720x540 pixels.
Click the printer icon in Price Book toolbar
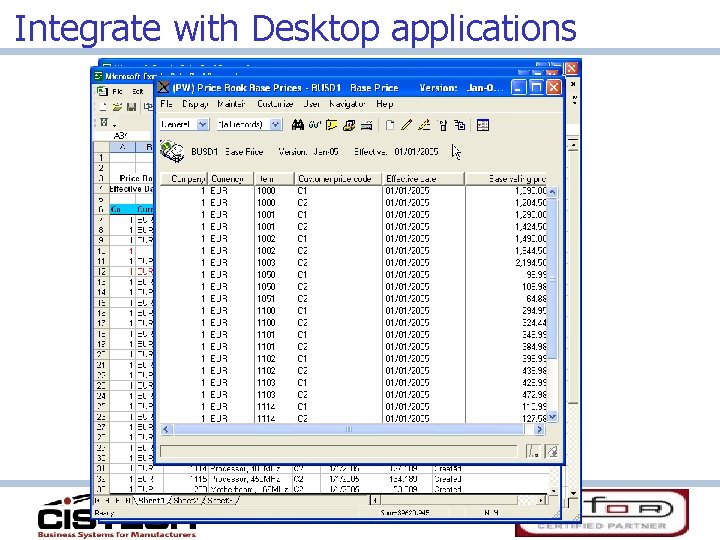pos(366,125)
